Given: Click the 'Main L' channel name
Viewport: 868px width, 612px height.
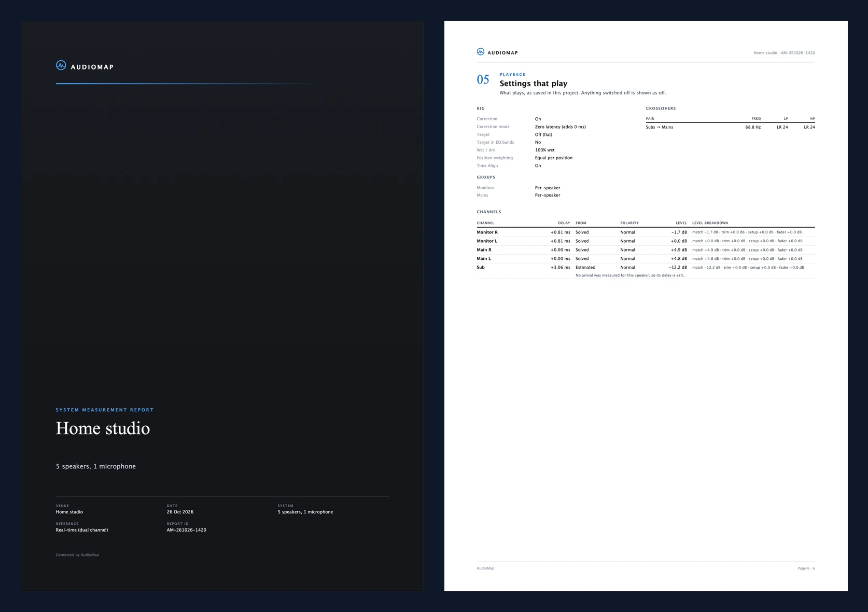Looking at the screenshot, I should point(484,259).
